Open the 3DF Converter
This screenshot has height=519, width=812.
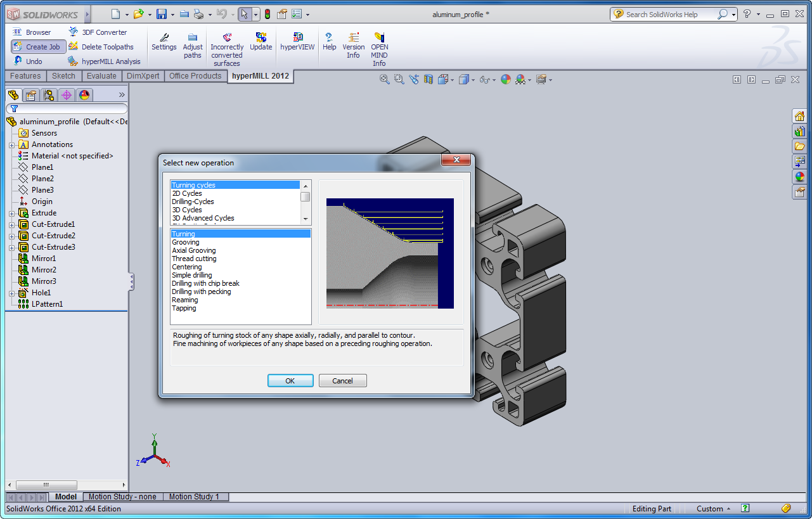pos(98,32)
